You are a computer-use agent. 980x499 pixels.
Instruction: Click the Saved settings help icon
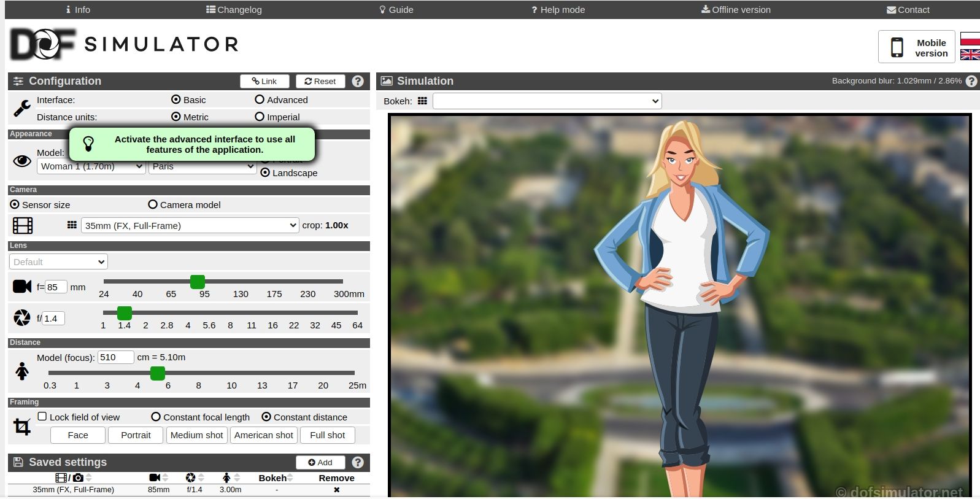point(358,462)
